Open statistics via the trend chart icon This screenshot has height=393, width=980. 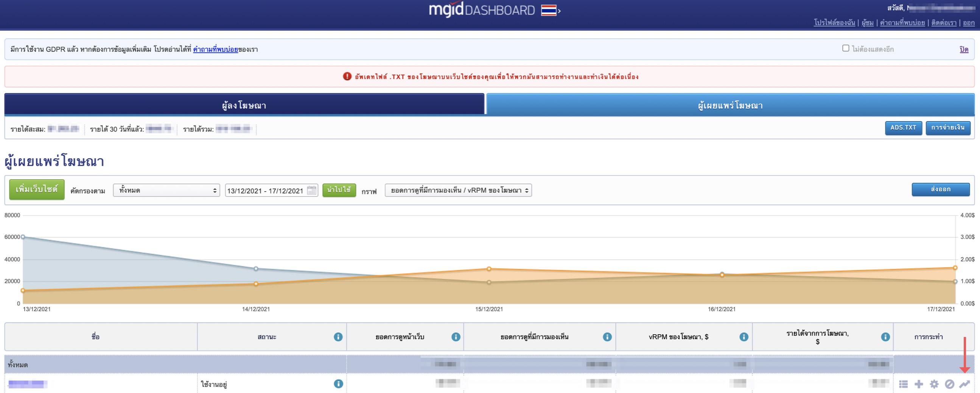964,384
